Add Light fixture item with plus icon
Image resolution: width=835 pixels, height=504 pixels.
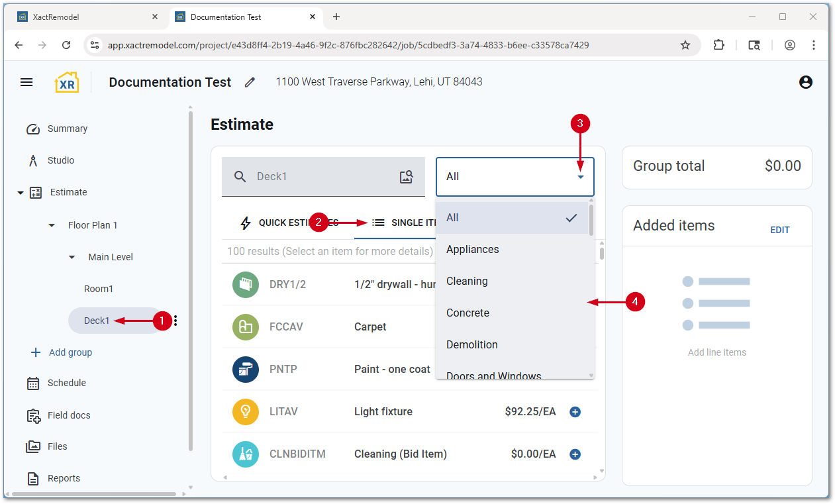[575, 412]
